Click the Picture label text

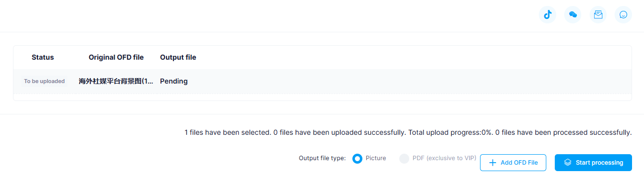pos(376,158)
